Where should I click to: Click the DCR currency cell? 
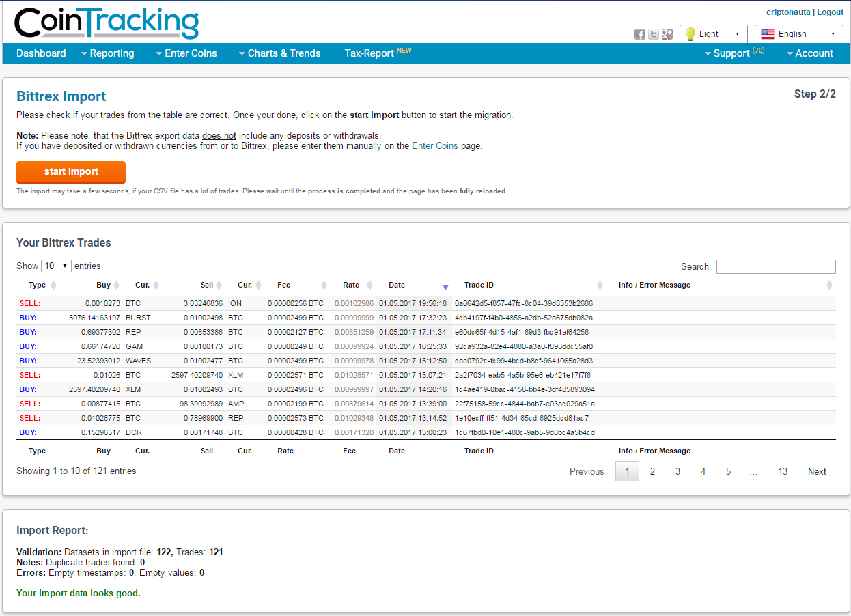pos(133,432)
